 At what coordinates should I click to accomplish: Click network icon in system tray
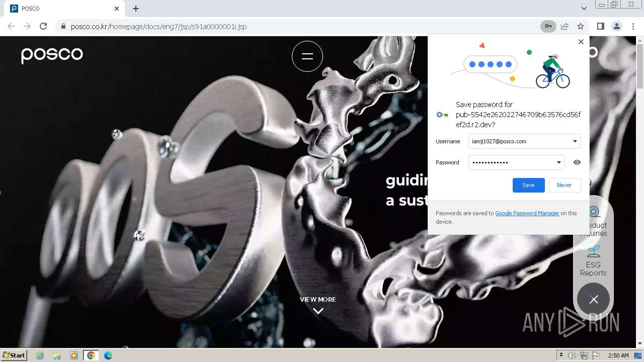584,355
